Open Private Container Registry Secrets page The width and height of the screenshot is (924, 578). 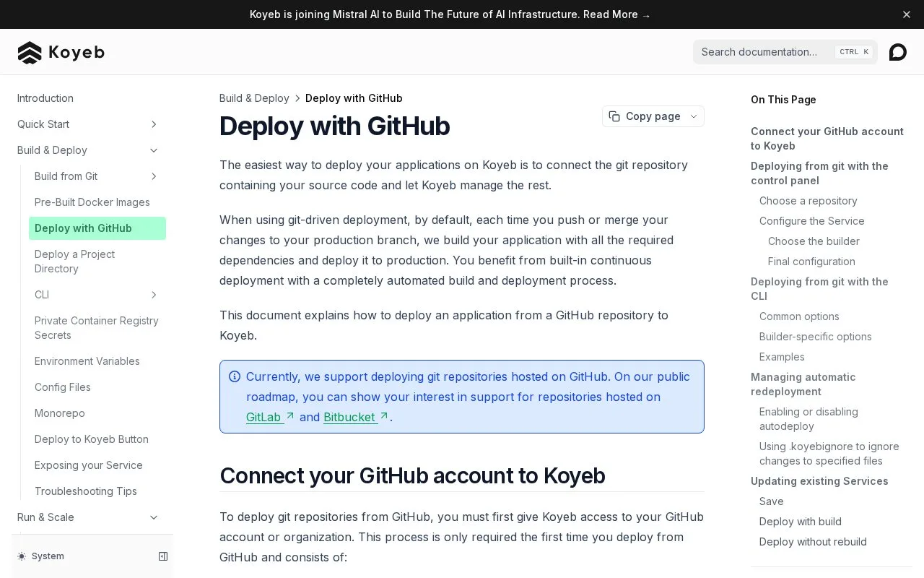click(97, 328)
